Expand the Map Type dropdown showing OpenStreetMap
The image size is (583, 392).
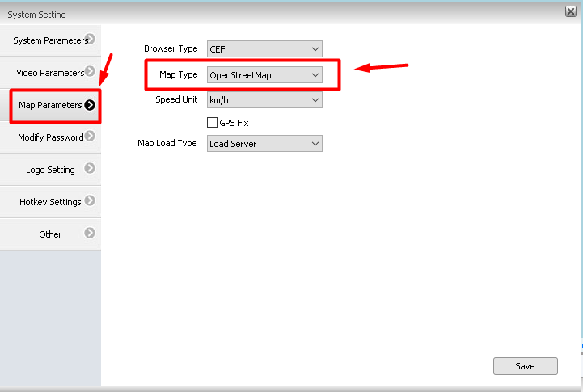264,75
